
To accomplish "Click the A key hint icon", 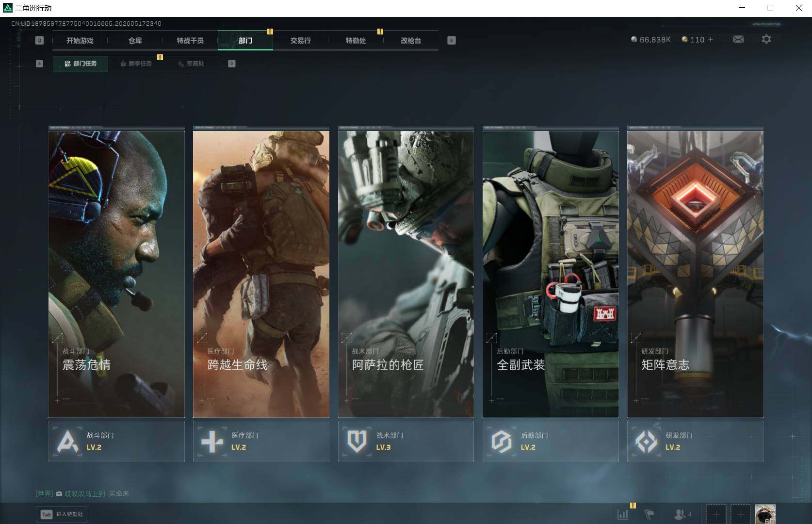I will [40, 64].
